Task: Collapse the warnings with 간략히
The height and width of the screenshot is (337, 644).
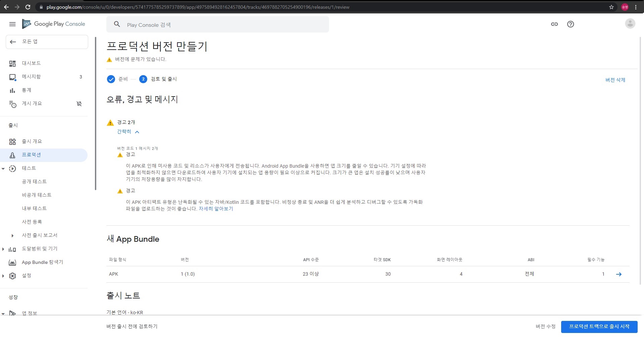Action: [x=128, y=132]
